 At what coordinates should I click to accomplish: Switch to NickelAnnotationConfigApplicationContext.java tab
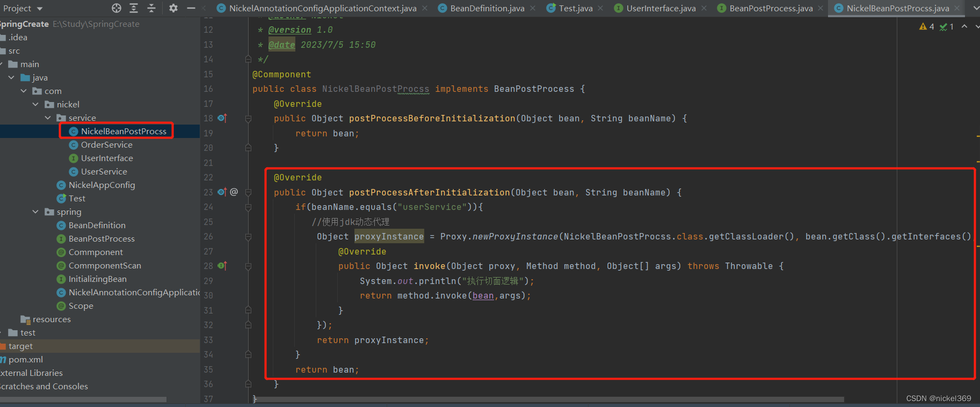[x=317, y=8]
